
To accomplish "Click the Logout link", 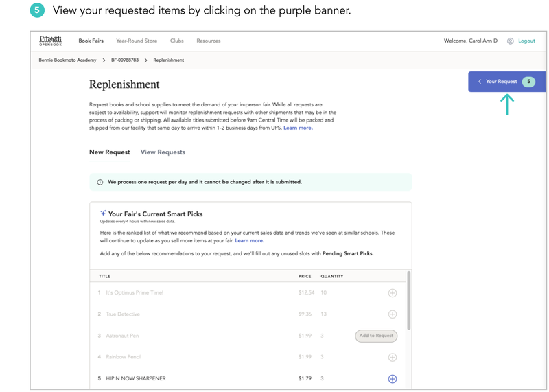I will point(526,41).
